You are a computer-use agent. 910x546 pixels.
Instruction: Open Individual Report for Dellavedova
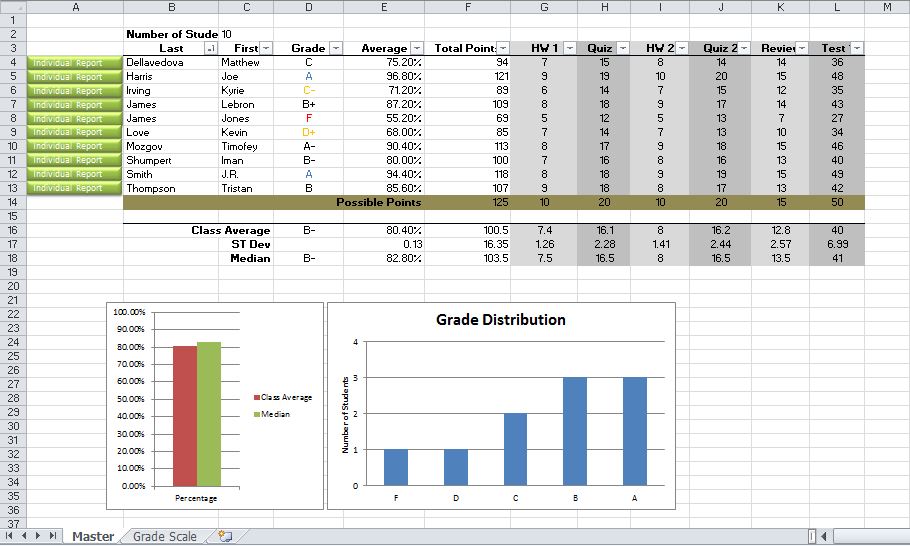tap(68, 63)
